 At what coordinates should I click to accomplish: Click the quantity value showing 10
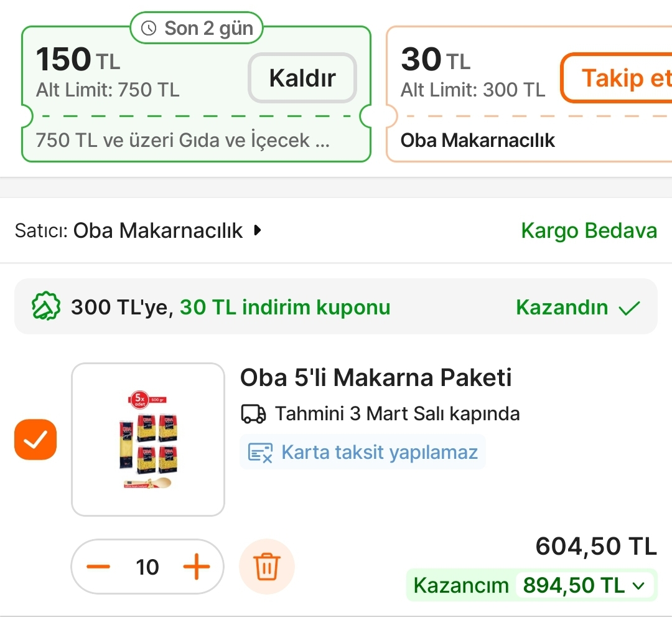point(147,566)
